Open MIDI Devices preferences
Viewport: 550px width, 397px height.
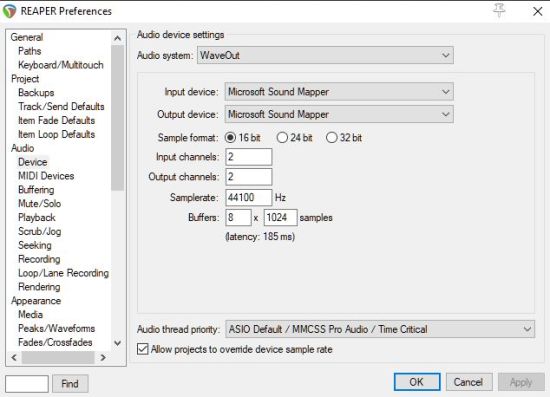tap(46, 176)
